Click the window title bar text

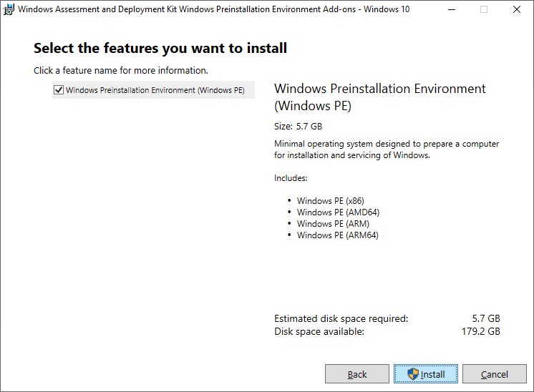[213, 10]
